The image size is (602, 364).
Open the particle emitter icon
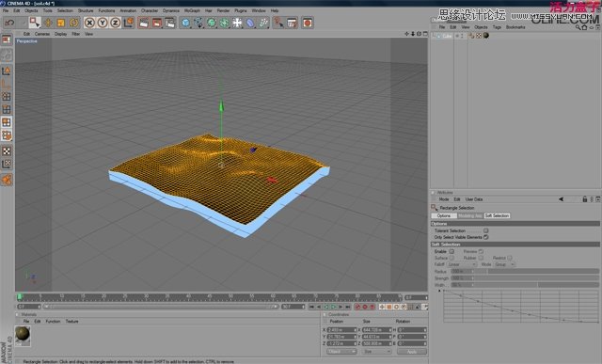263,23
